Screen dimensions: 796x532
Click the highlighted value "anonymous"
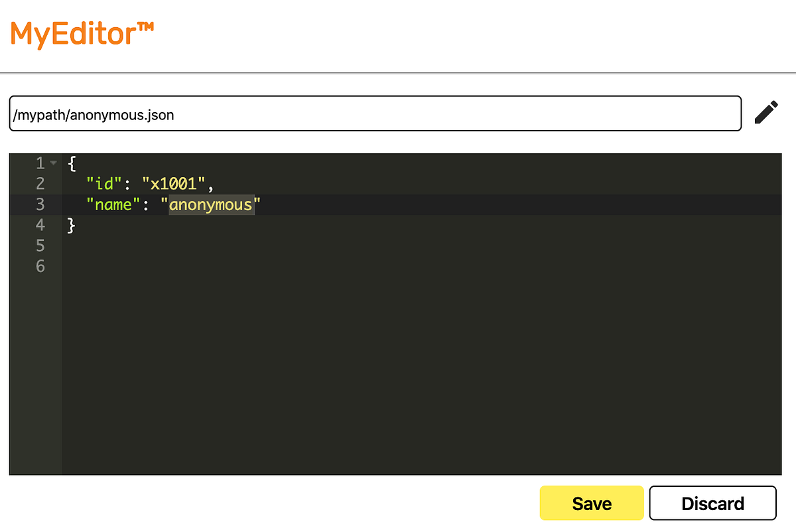(210, 204)
